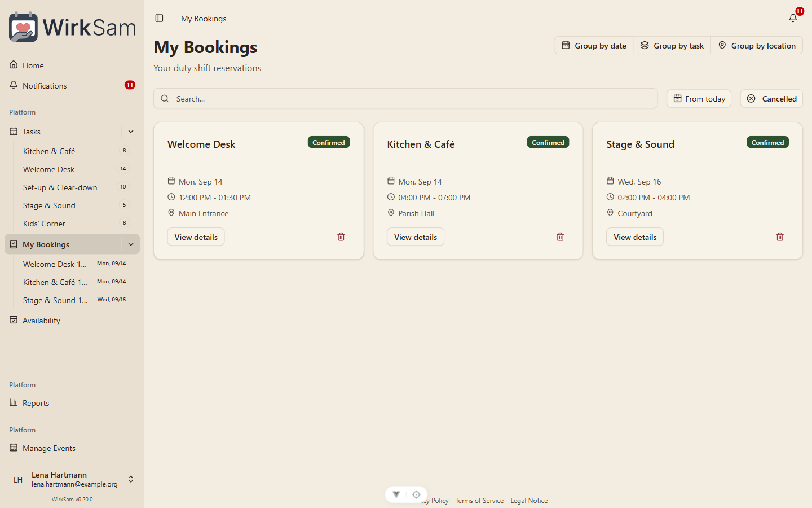Toggle From today filter
Viewport: 812px width, 508px height.
click(699, 99)
